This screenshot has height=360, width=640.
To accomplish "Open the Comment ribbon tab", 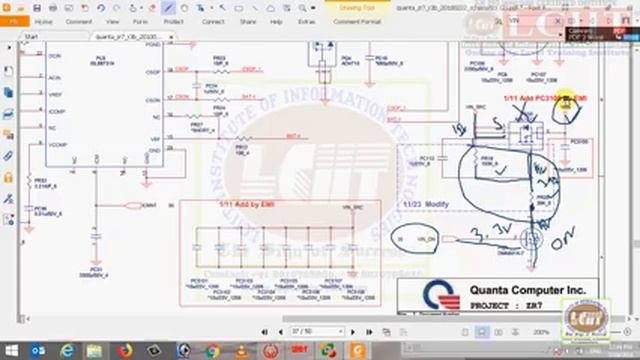I will point(79,22).
